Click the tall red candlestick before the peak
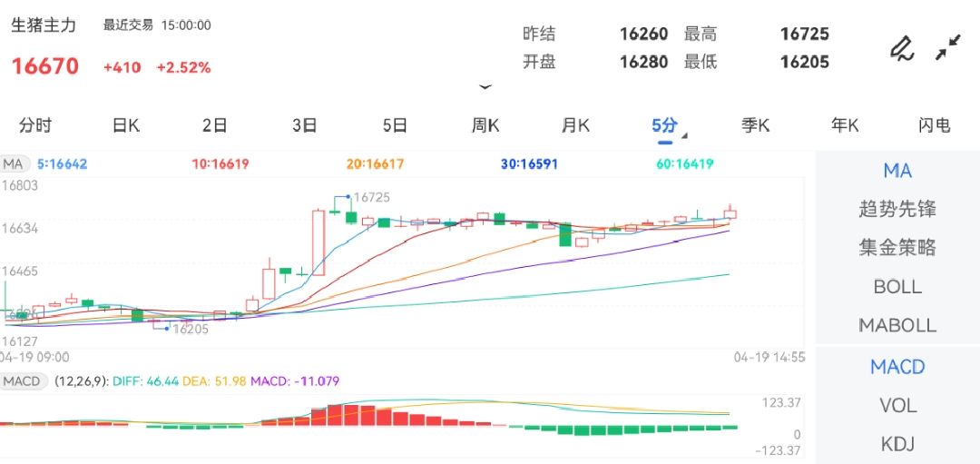Image resolution: width=980 pixels, height=464 pixels. point(318,242)
